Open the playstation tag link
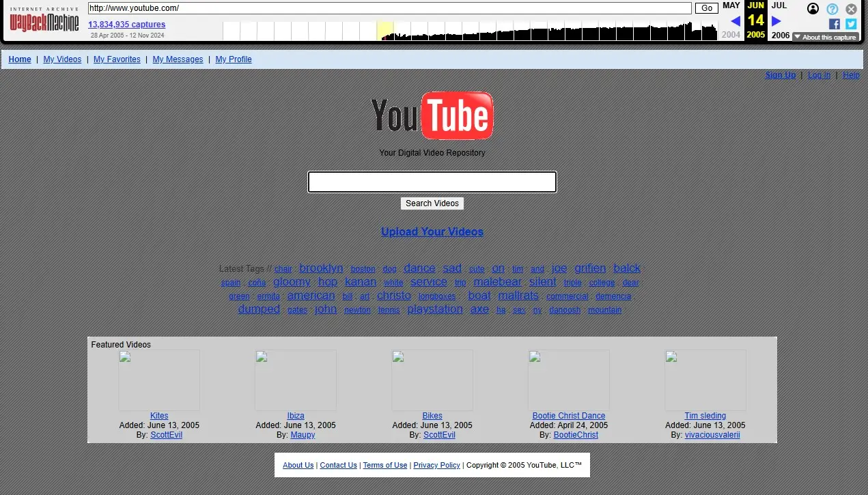This screenshot has height=495, width=868. click(x=435, y=309)
